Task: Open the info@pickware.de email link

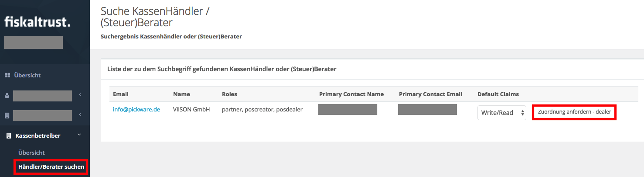Action: click(136, 109)
